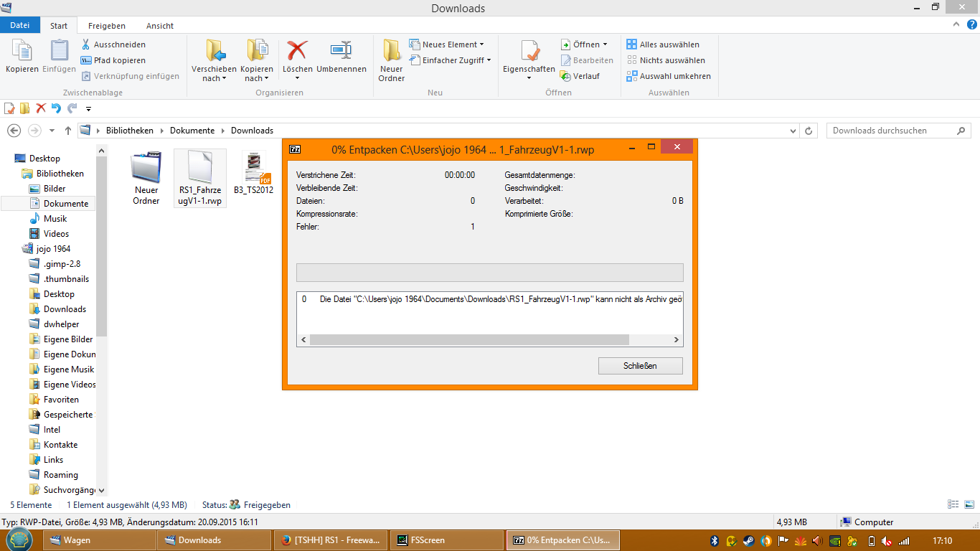This screenshot has height=551, width=980.
Task: Click the Umbenennen icon
Action: [x=341, y=50]
